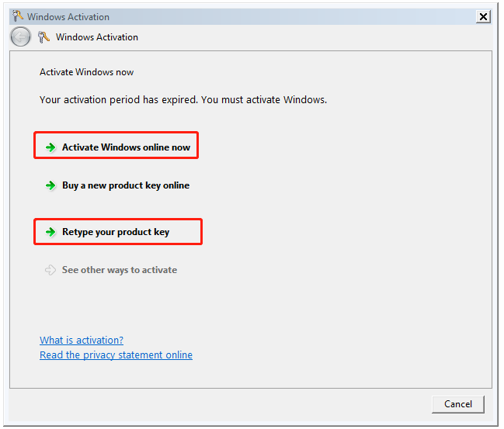The image size is (504, 429).
Task: Choose Retype your product key option
Action: coord(116,232)
